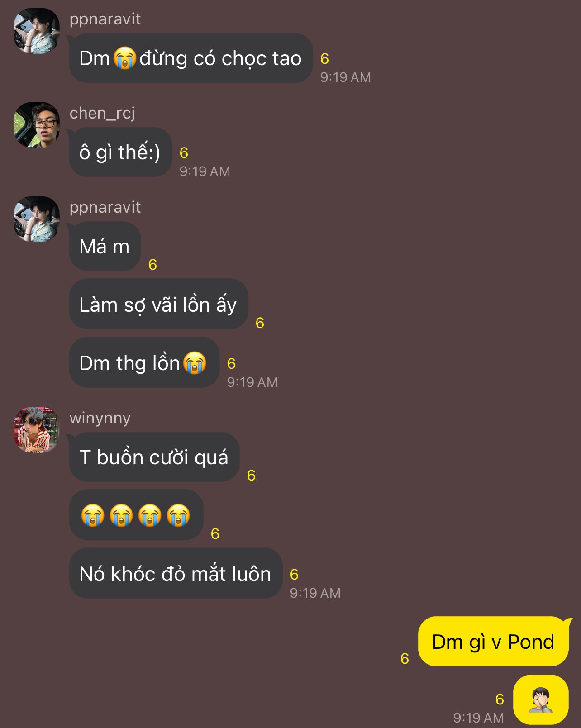Screen dimensions: 581x728
Task: Select the yellow "Dm gì v Pond" message
Action: (x=493, y=642)
